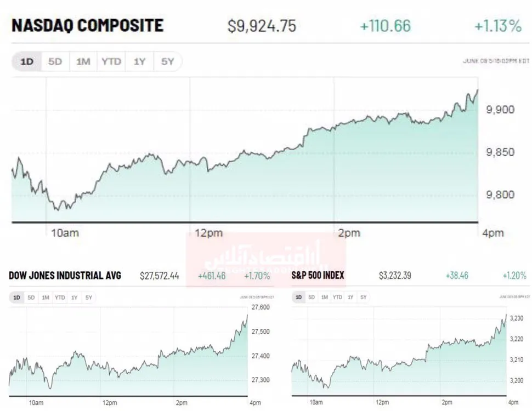532x411 pixels.
Task: Show the YTD view on the Nasdaq chart
Action: click(x=111, y=61)
